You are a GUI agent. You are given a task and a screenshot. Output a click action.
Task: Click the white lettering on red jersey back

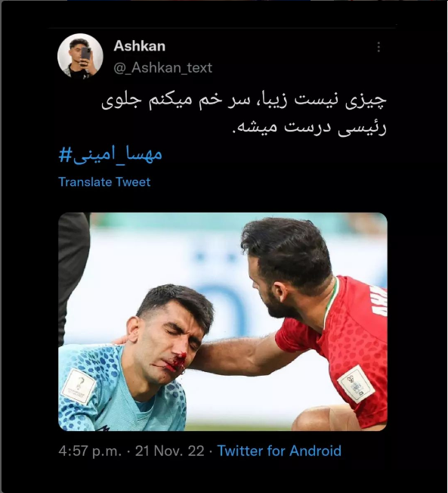[x=379, y=300]
